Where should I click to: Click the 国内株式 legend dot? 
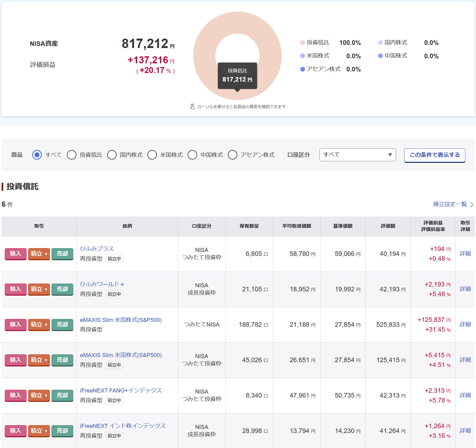pos(380,43)
